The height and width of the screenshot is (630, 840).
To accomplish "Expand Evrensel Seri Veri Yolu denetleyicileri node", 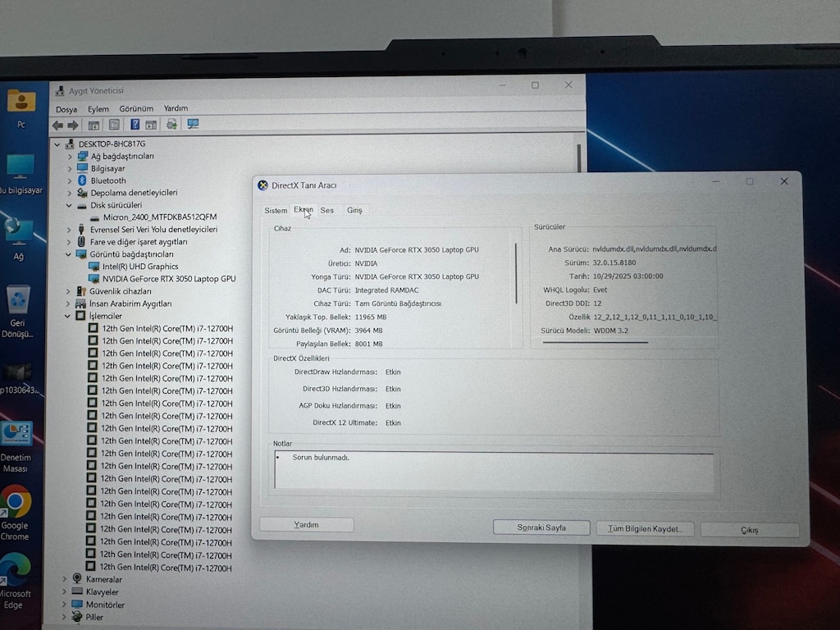I will (69, 230).
